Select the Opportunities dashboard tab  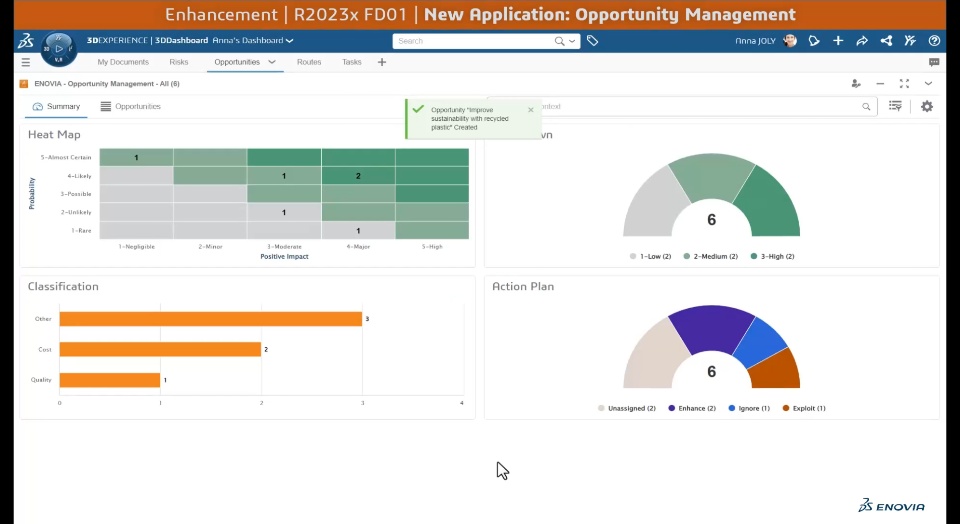pos(237,62)
